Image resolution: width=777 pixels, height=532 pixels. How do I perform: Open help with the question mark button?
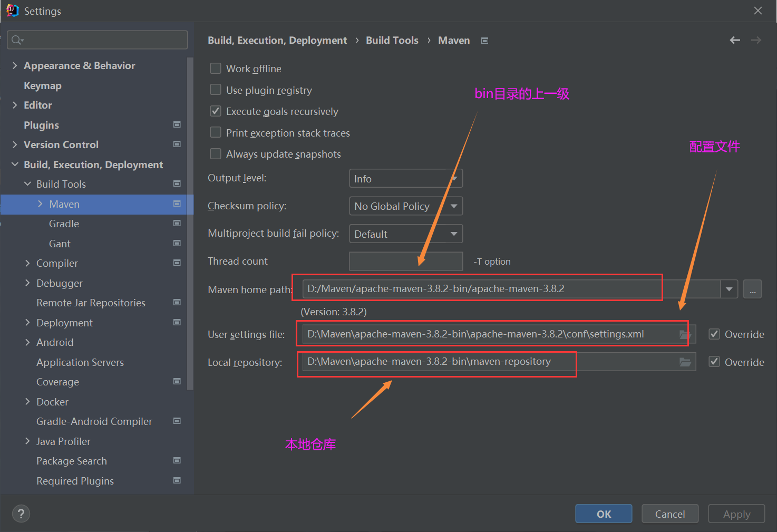point(21,514)
